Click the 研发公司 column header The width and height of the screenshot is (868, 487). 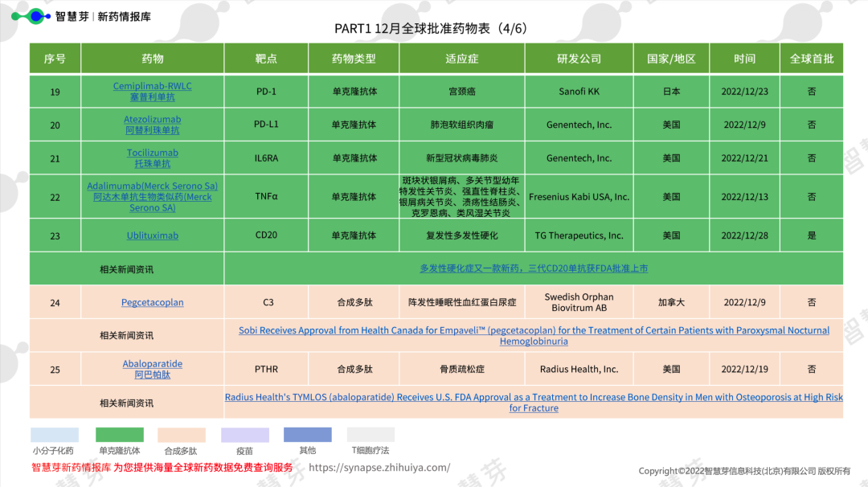click(579, 59)
